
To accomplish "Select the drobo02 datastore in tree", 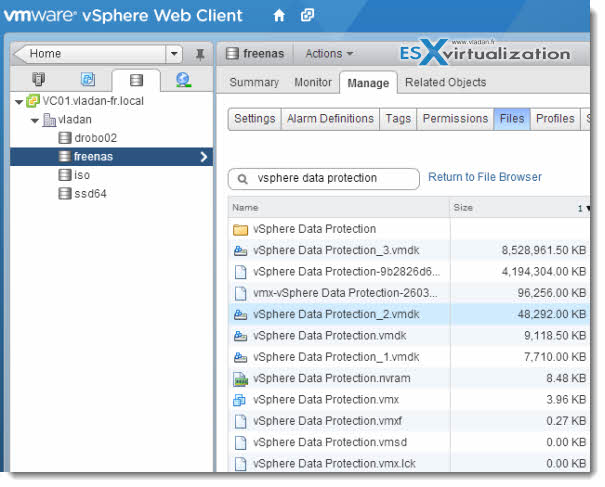I will pyautogui.click(x=95, y=138).
